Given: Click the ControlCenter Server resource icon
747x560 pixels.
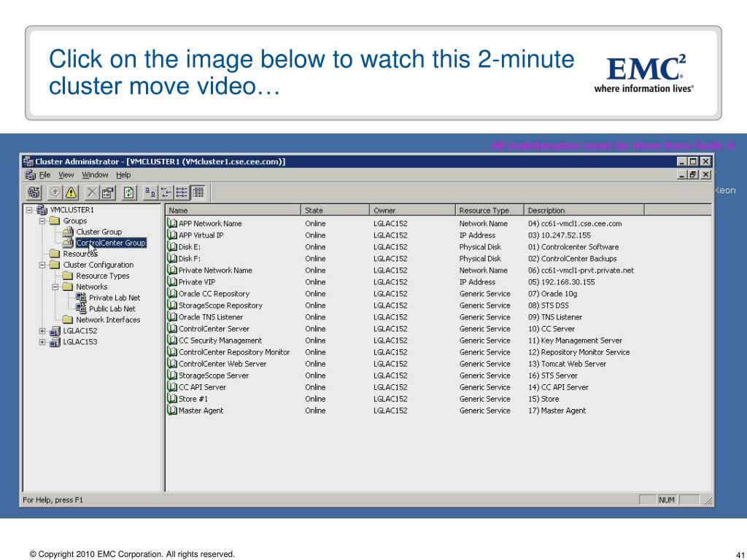Looking at the screenshot, I should coord(172,328).
